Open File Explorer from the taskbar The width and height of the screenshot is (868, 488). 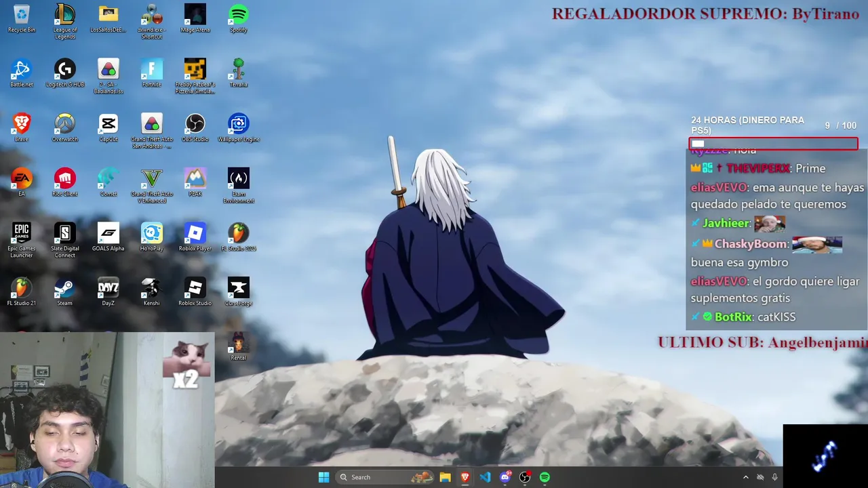point(445,477)
